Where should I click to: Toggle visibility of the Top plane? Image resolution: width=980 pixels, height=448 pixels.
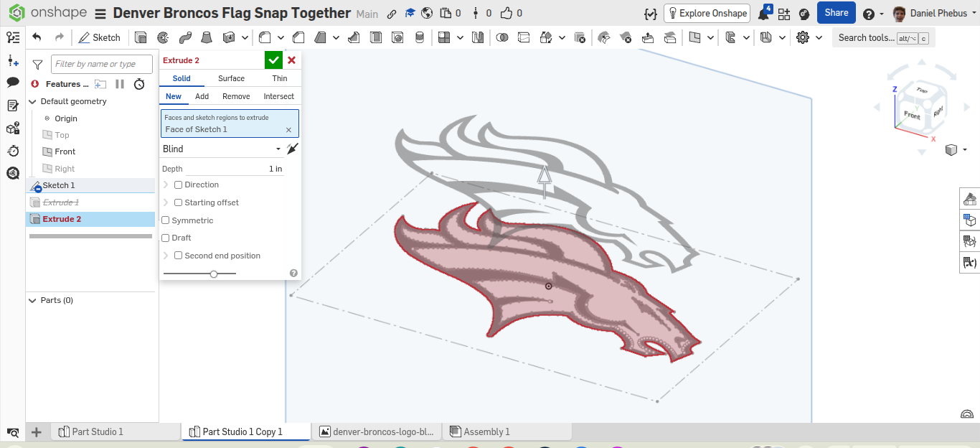tap(47, 135)
